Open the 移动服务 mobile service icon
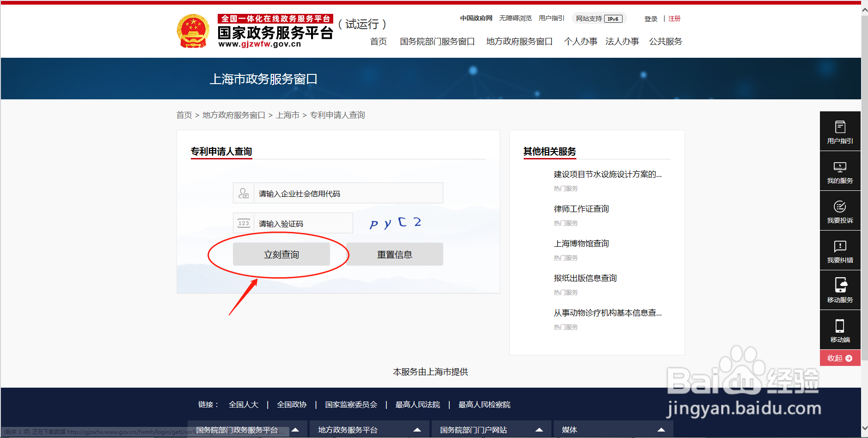The width and height of the screenshot is (868, 438). tap(840, 290)
